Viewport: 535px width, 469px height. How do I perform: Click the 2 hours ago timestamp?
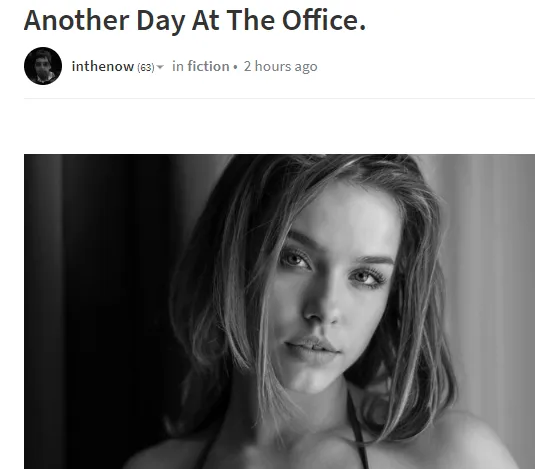coord(280,67)
